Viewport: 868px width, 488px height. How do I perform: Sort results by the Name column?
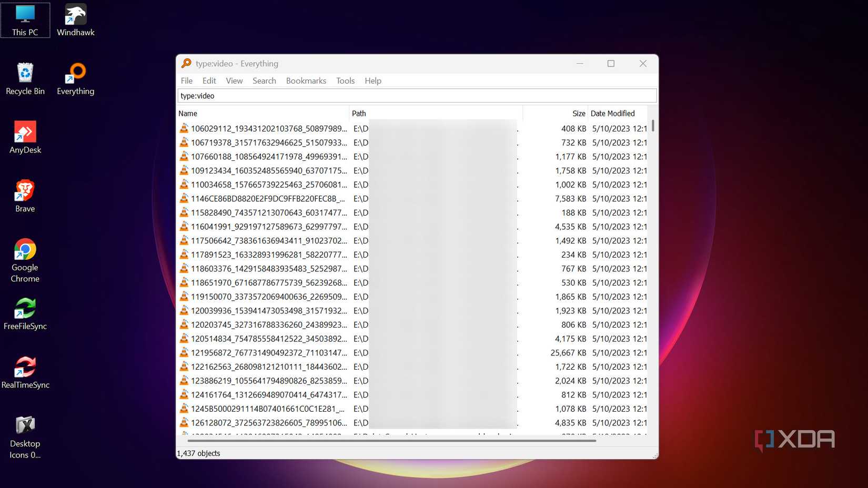(188, 113)
